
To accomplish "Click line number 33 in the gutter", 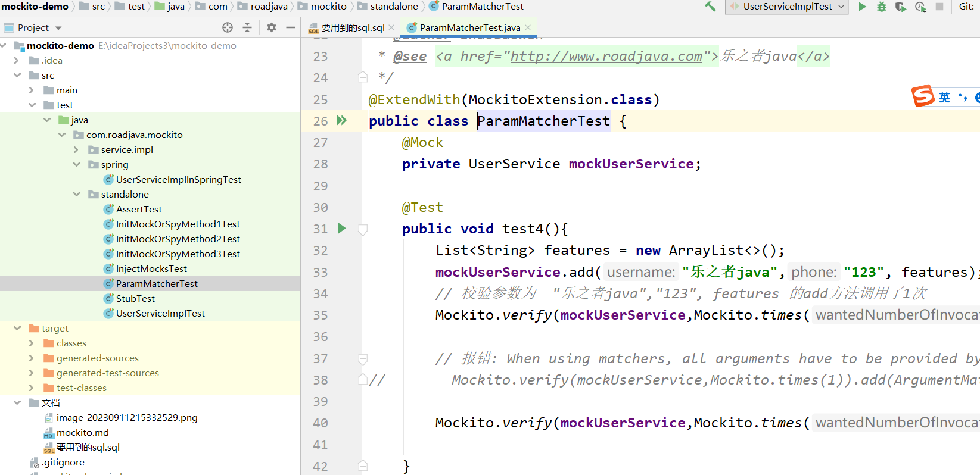I will [321, 272].
